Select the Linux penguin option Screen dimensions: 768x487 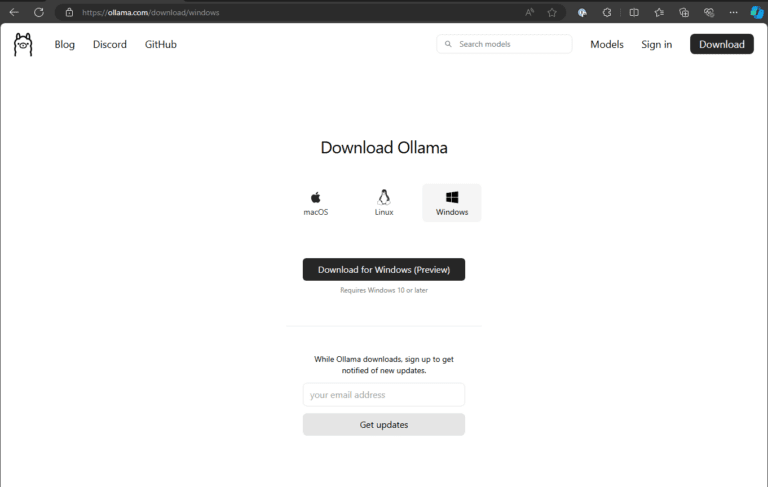point(384,203)
